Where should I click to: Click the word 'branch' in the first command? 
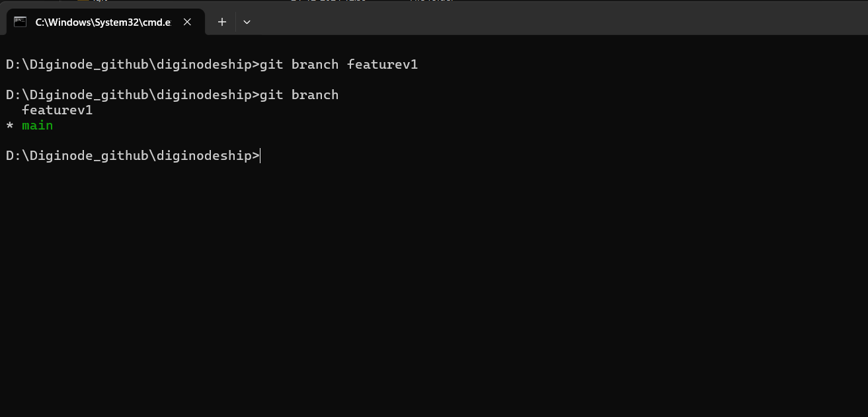pos(315,64)
